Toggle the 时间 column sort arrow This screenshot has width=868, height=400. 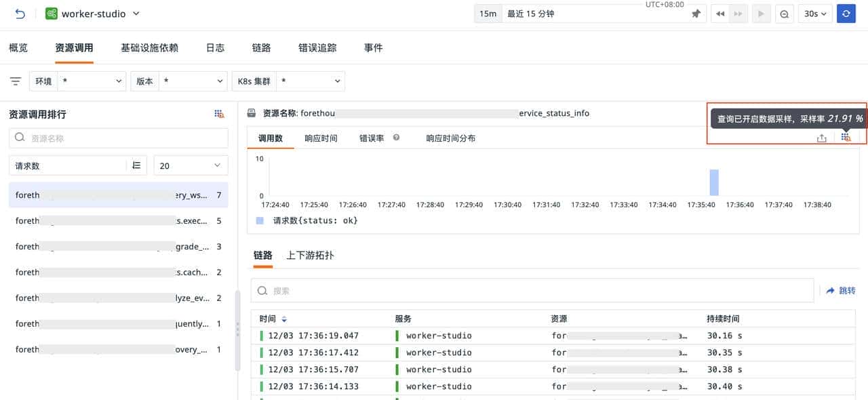click(283, 319)
